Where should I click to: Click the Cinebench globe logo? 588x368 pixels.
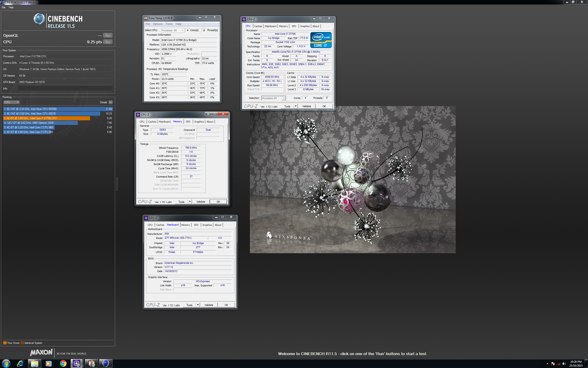(x=39, y=19)
